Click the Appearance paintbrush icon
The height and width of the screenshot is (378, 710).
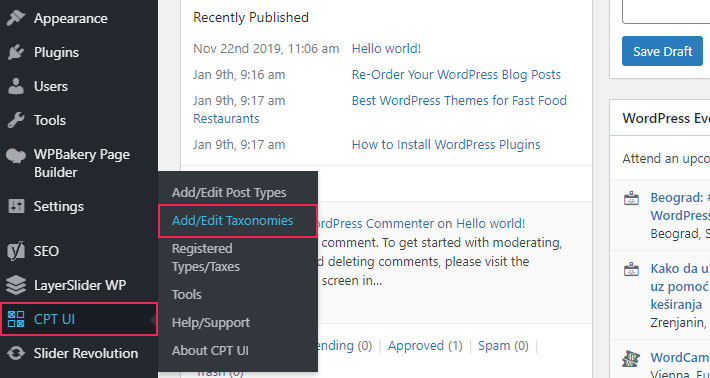[16, 19]
